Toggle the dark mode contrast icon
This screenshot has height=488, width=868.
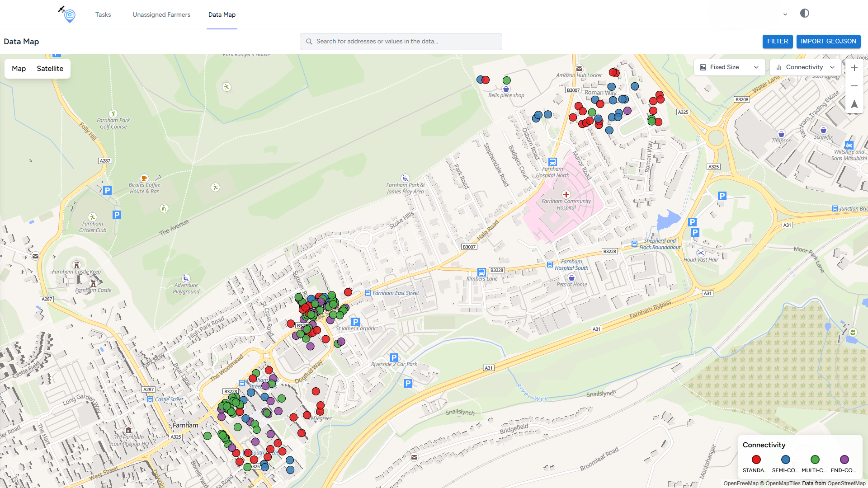(804, 14)
